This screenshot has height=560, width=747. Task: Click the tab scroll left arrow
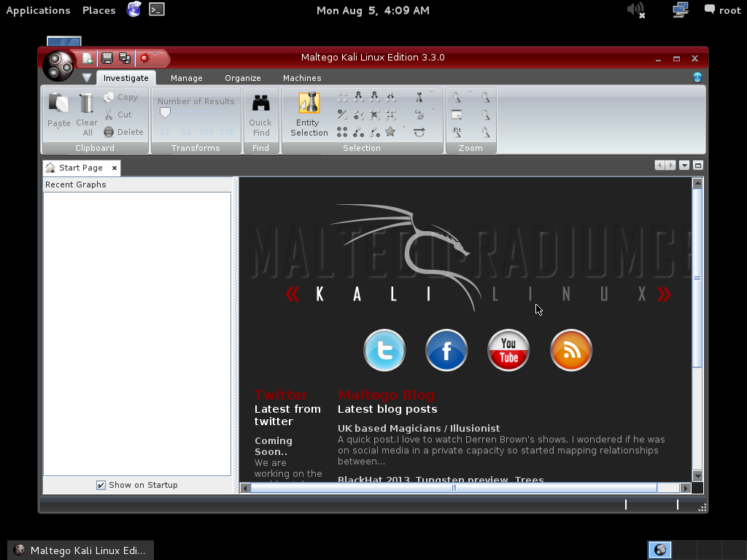[x=659, y=166]
